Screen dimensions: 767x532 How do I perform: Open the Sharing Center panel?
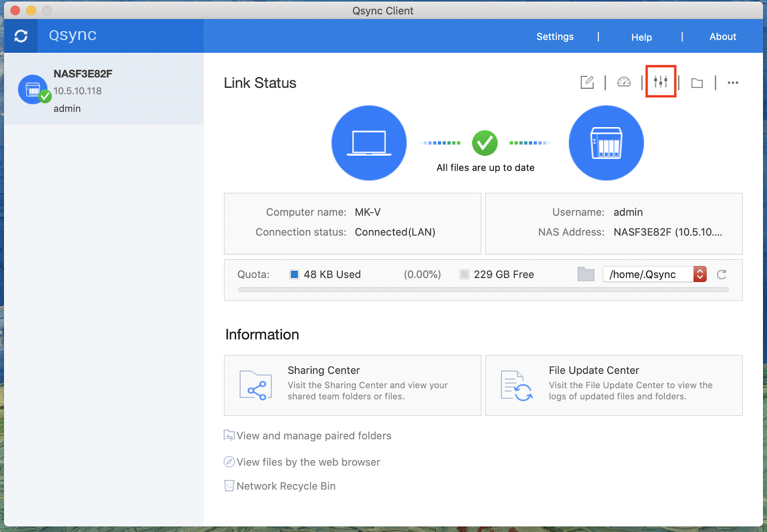click(x=352, y=385)
